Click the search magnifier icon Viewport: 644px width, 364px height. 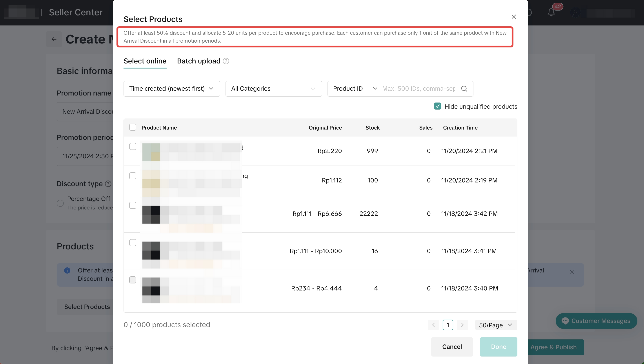(464, 88)
